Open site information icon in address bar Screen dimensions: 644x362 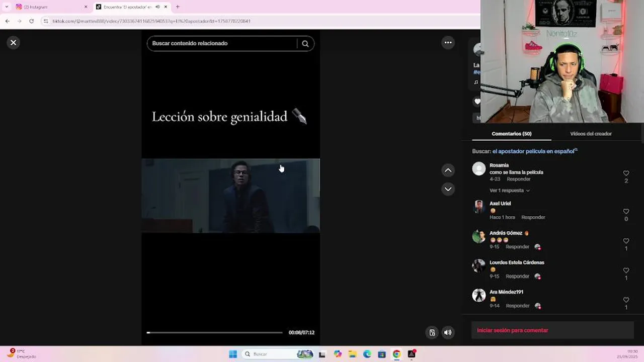(46, 21)
